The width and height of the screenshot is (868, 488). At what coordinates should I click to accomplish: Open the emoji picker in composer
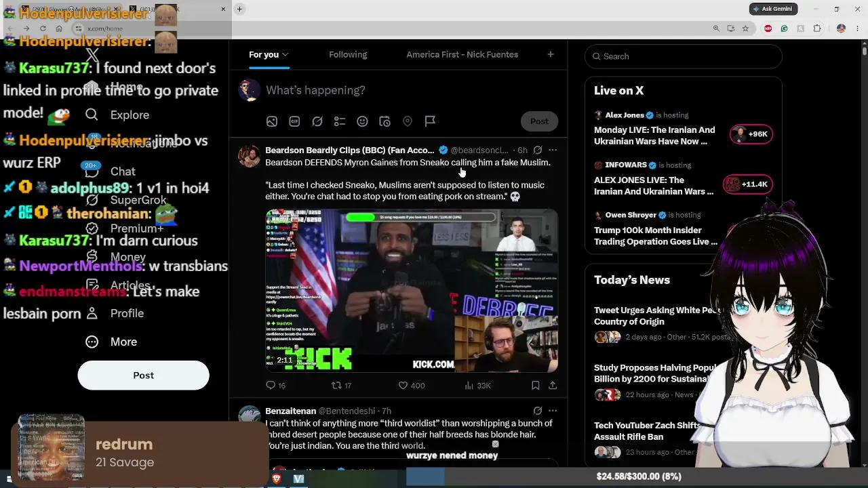click(362, 121)
